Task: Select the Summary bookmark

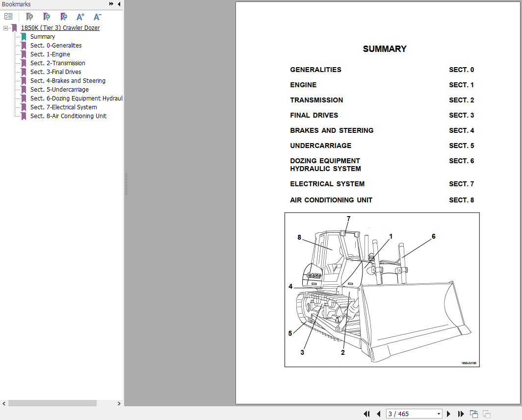Action: tap(43, 37)
